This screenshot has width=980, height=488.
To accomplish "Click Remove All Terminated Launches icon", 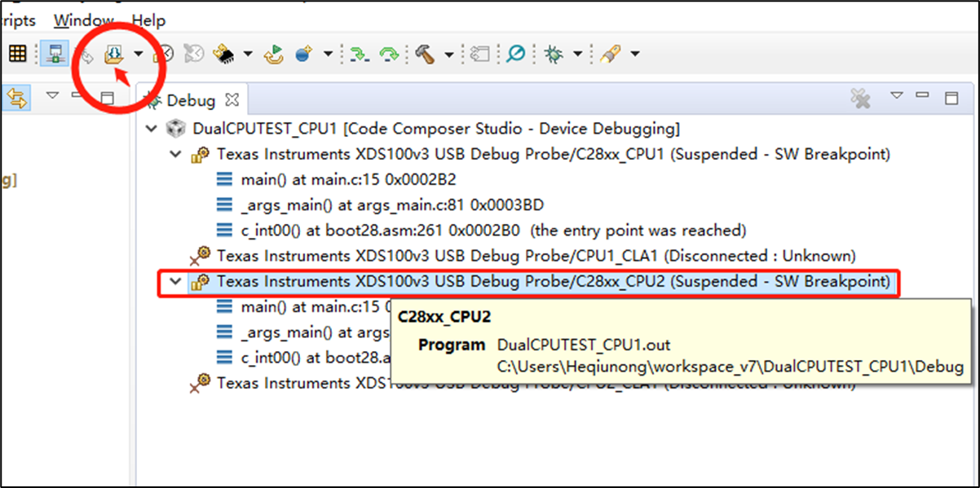I will point(860,99).
